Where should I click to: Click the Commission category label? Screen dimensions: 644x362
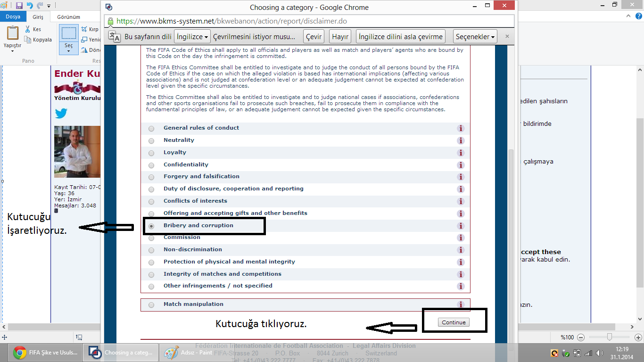pyautogui.click(x=182, y=238)
